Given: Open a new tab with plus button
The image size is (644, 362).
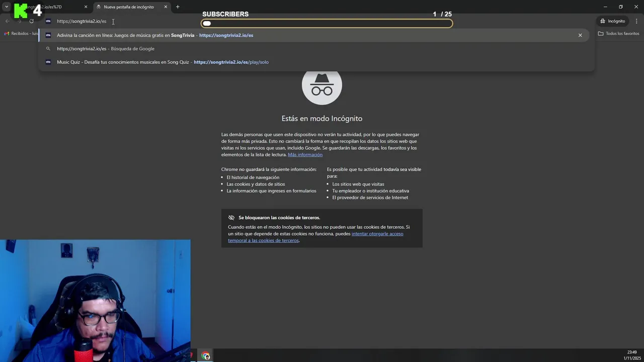Looking at the screenshot, I should (x=178, y=7).
